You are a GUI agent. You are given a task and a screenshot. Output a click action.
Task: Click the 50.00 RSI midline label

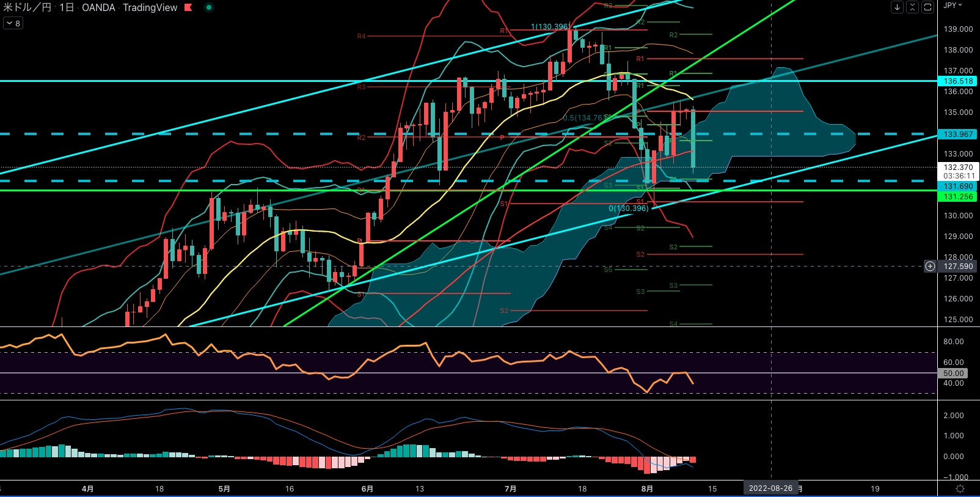point(953,374)
